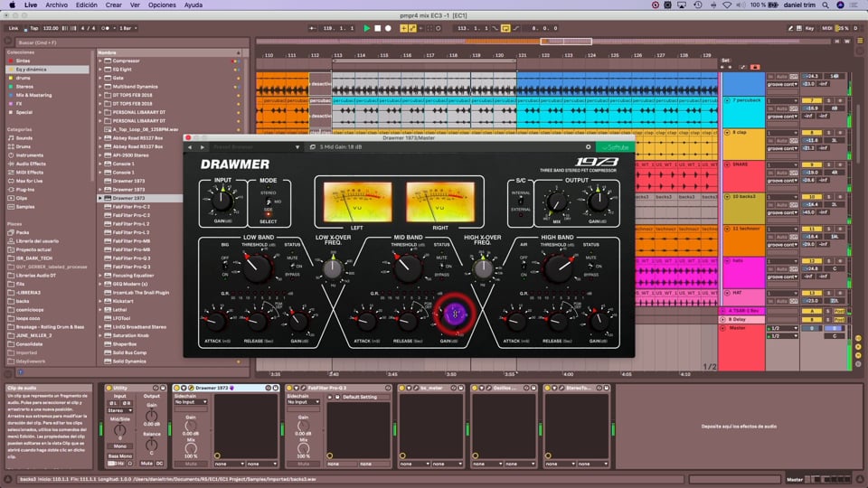Start playback with the green Play button

pyautogui.click(x=366, y=28)
